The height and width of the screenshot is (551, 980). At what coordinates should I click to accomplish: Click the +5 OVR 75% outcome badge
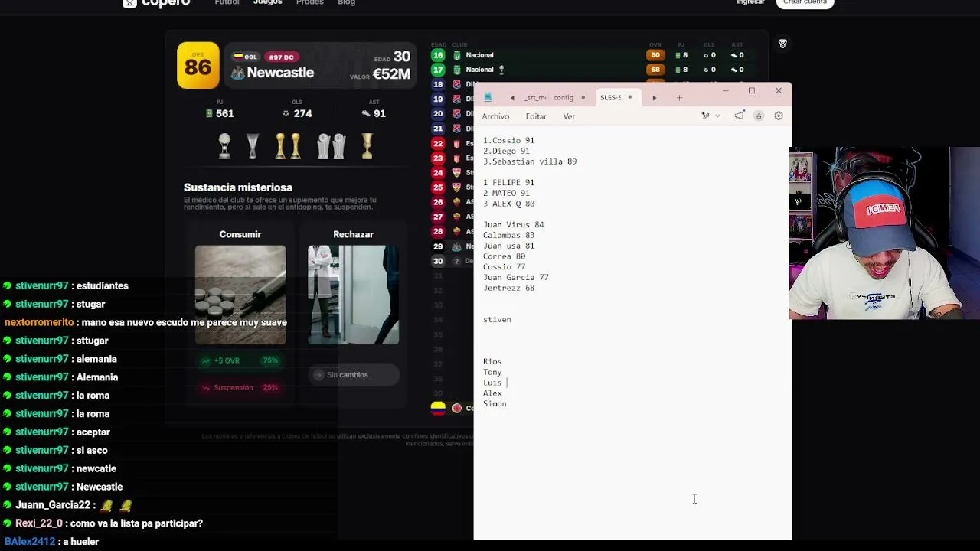click(240, 360)
